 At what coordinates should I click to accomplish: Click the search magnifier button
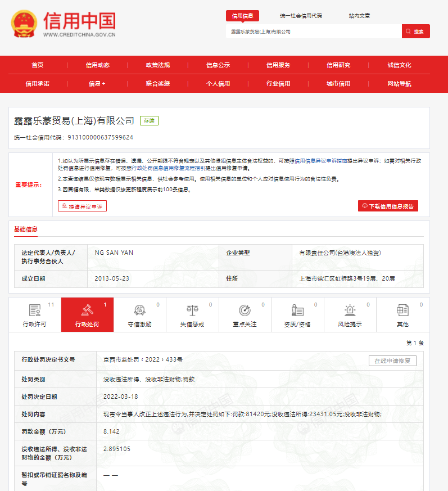tap(416, 31)
